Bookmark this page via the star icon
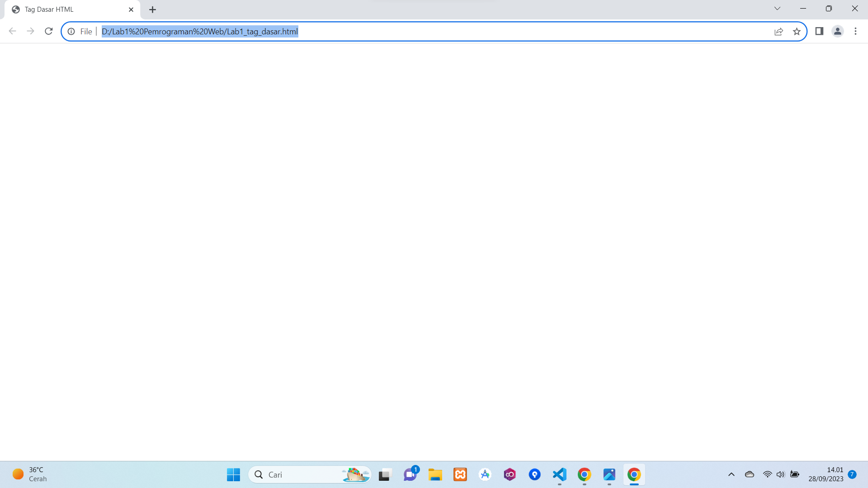Screen dimensions: 868x488 [797, 31]
